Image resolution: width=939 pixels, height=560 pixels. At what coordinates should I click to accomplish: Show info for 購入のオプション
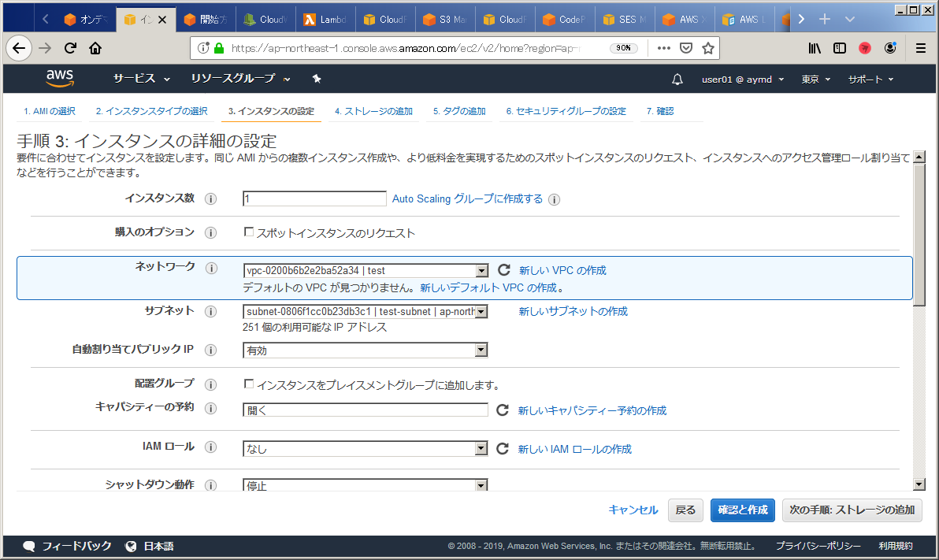point(211,232)
